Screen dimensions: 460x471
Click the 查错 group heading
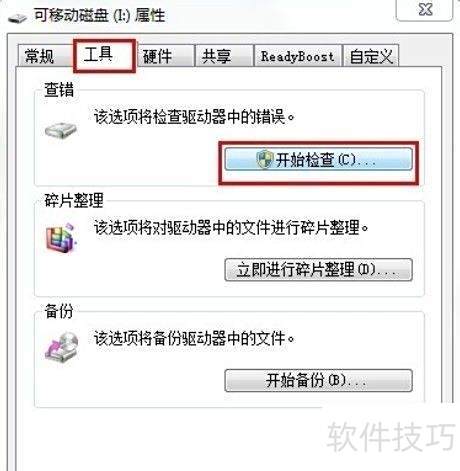pos(59,90)
